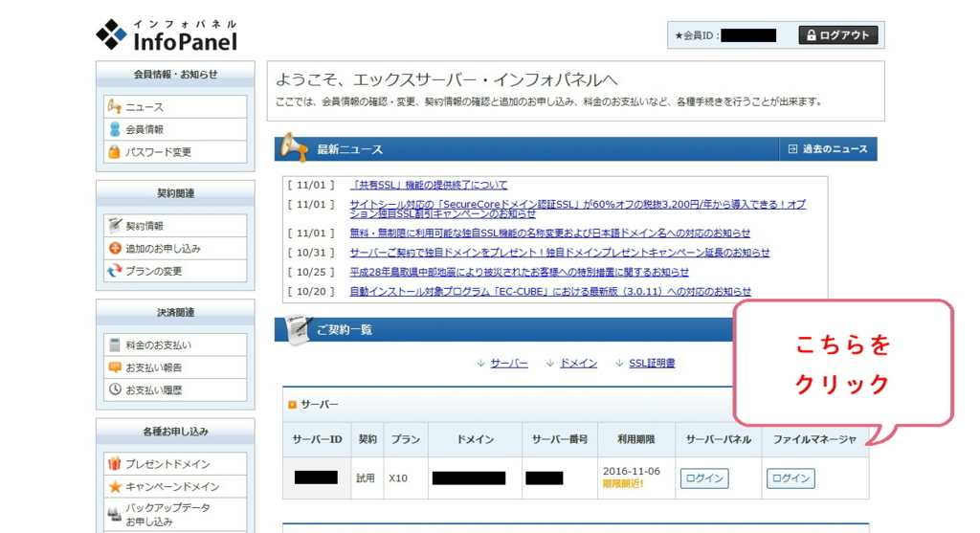Open 料金のお支払い in the sidebar
980x533 pixels.
pos(176,344)
